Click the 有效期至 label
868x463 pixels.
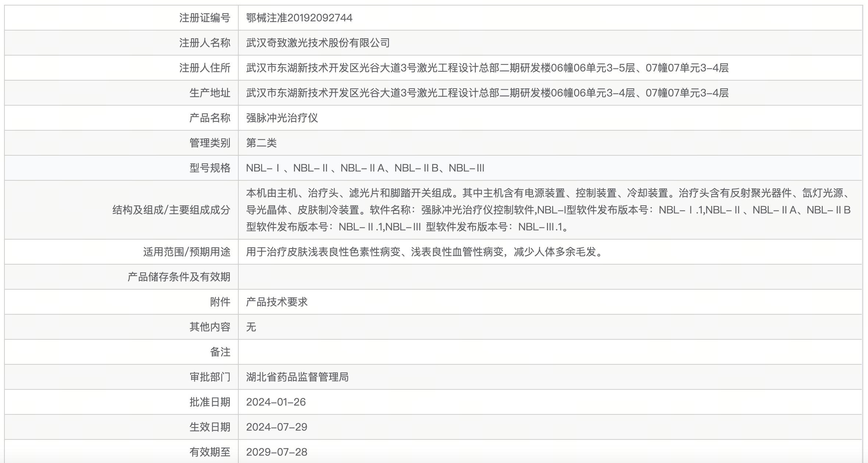(210, 452)
